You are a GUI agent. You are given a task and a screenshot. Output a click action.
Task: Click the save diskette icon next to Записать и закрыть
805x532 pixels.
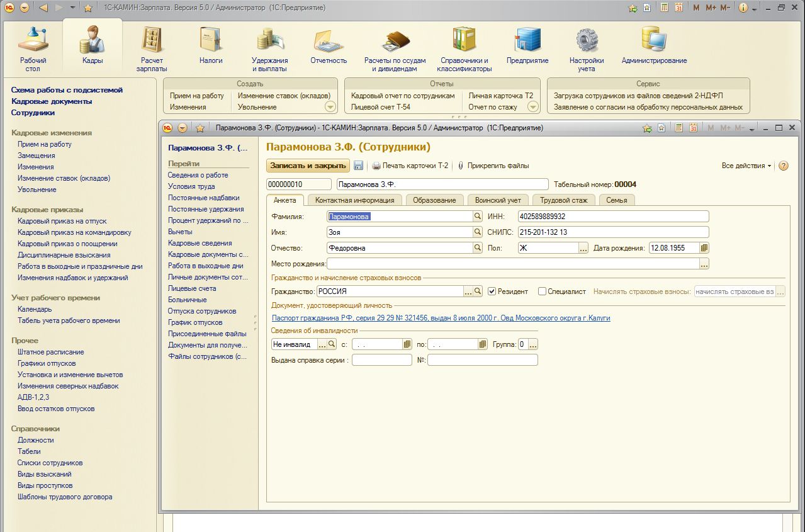(x=358, y=166)
